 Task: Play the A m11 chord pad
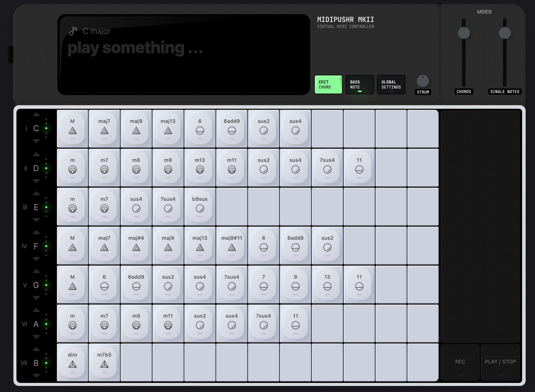coord(168,323)
